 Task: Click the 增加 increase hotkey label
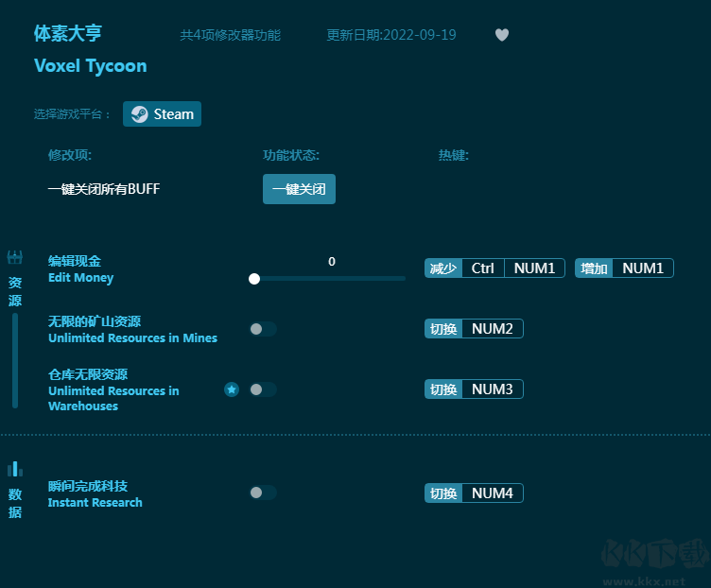click(x=594, y=268)
